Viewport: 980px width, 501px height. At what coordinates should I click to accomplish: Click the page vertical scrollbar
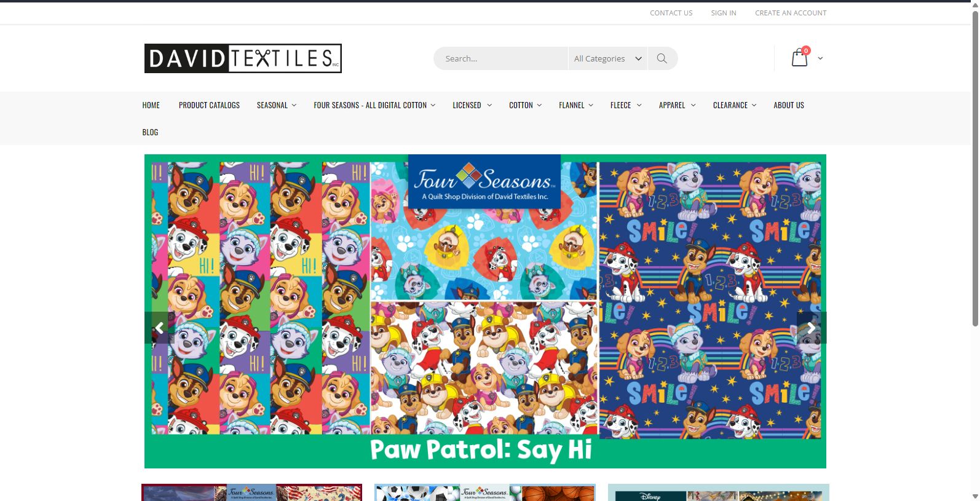point(975,167)
